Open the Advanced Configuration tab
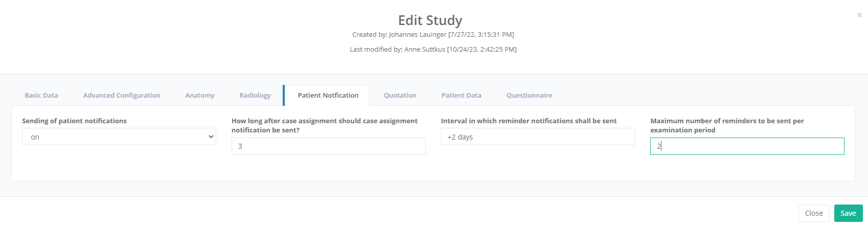The height and width of the screenshot is (226, 868). point(122,96)
